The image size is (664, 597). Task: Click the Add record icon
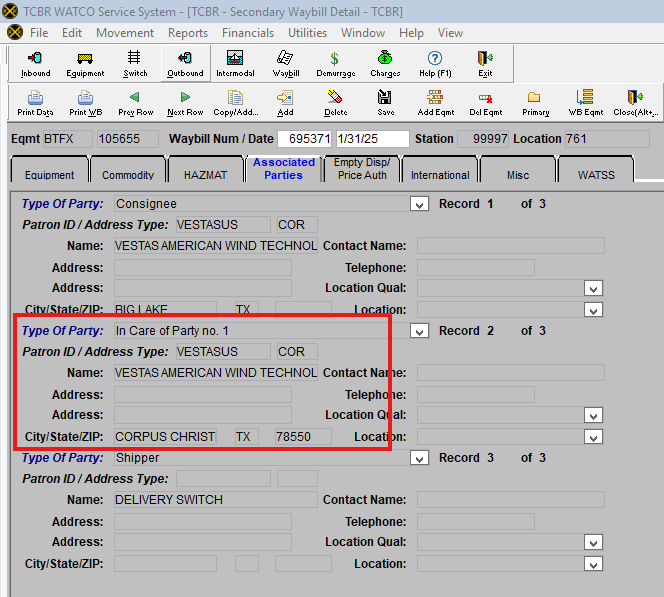click(285, 103)
